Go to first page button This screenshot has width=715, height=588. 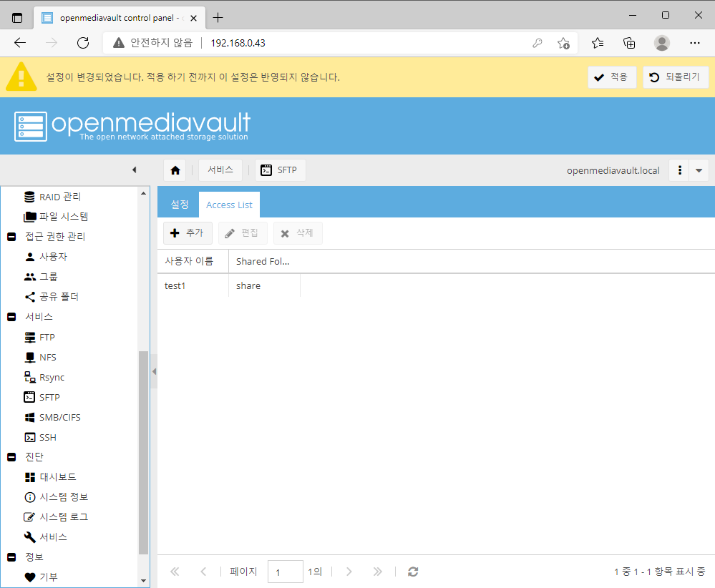175,572
